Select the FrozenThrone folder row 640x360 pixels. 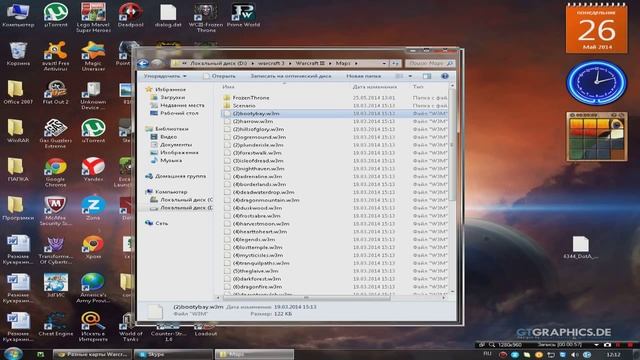click(335, 98)
